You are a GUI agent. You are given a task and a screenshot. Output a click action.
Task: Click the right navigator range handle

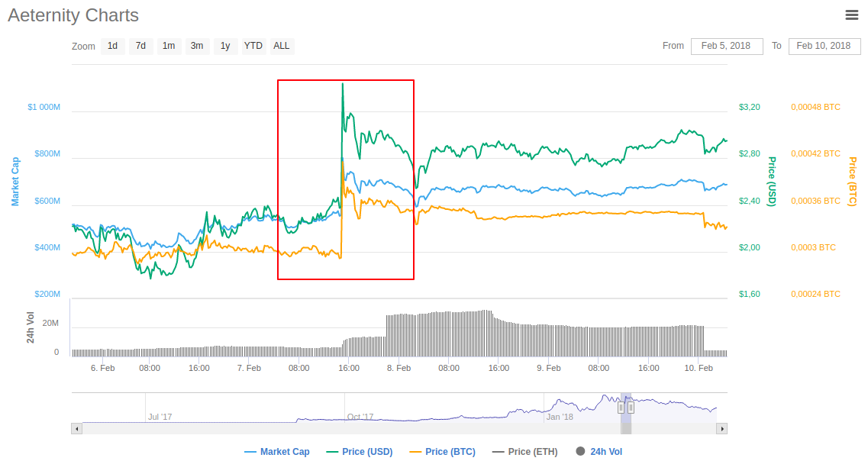[631, 408]
